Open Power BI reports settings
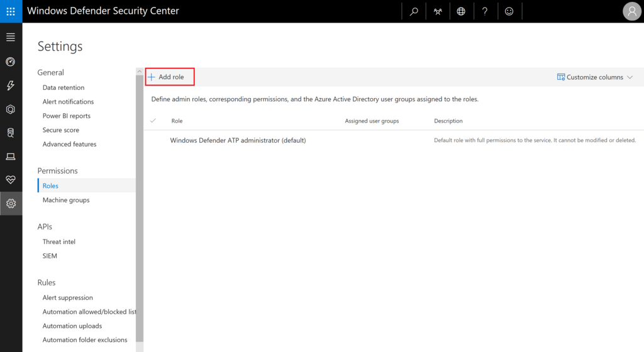The width and height of the screenshot is (644, 352). (67, 116)
